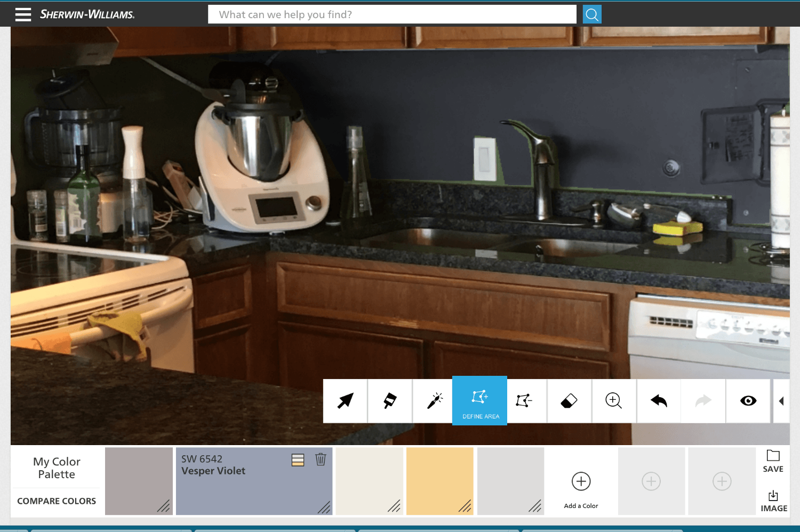
Task: Save the project with the SAVE folder icon
Action: point(773,461)
